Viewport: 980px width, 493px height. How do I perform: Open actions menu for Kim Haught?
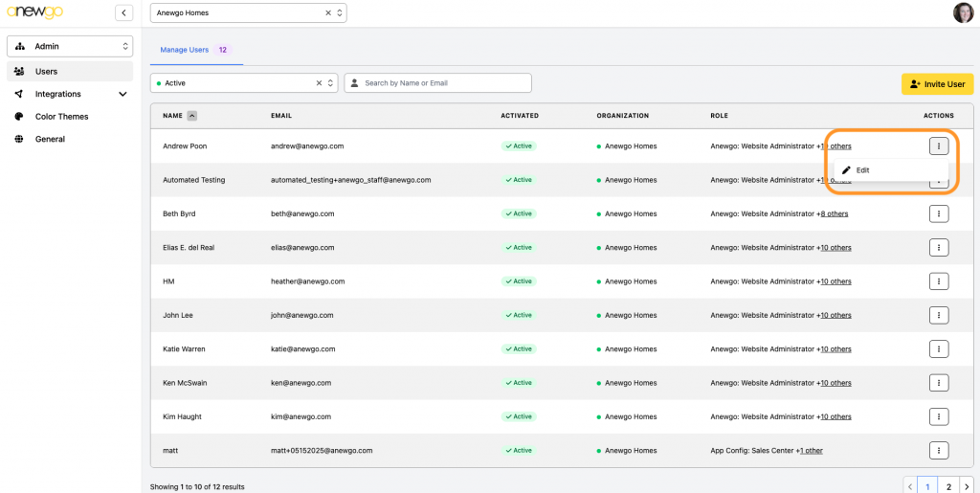[x=939, y=416]
